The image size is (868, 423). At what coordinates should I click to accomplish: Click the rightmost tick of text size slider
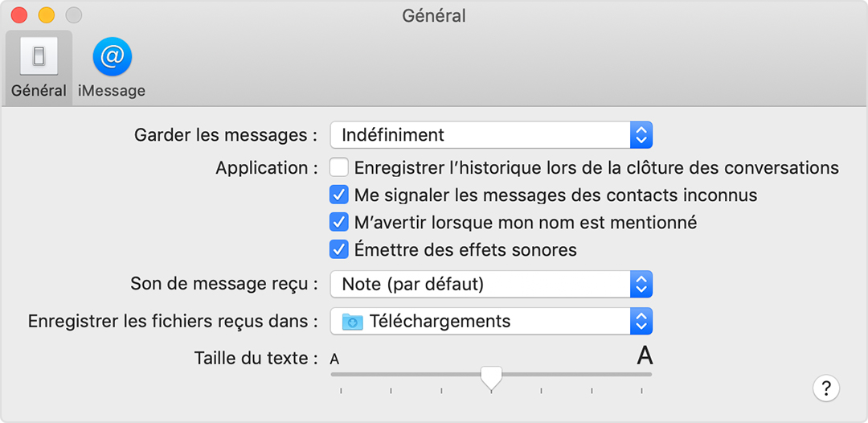tap(641, 392)
